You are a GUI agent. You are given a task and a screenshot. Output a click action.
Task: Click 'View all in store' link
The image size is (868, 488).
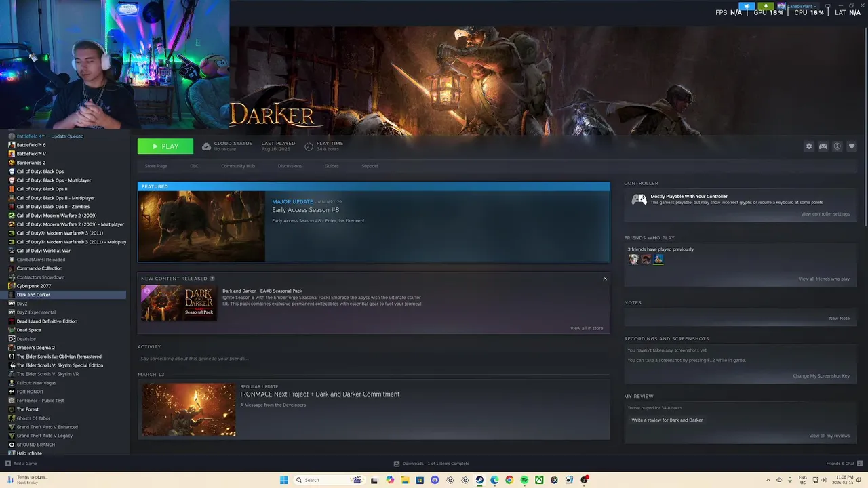[x=587, y=328]
